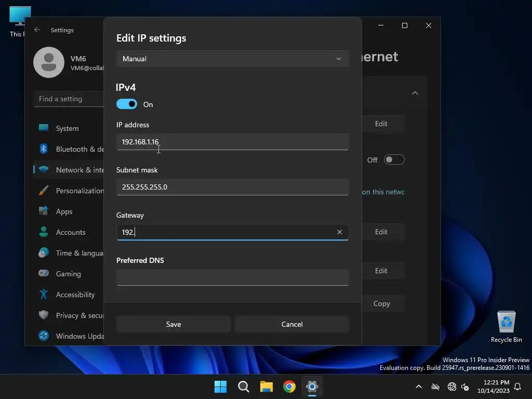Launch Google Chrome from taskbar
The width and height of the screenshot is (532, 399).
(289, 387)
